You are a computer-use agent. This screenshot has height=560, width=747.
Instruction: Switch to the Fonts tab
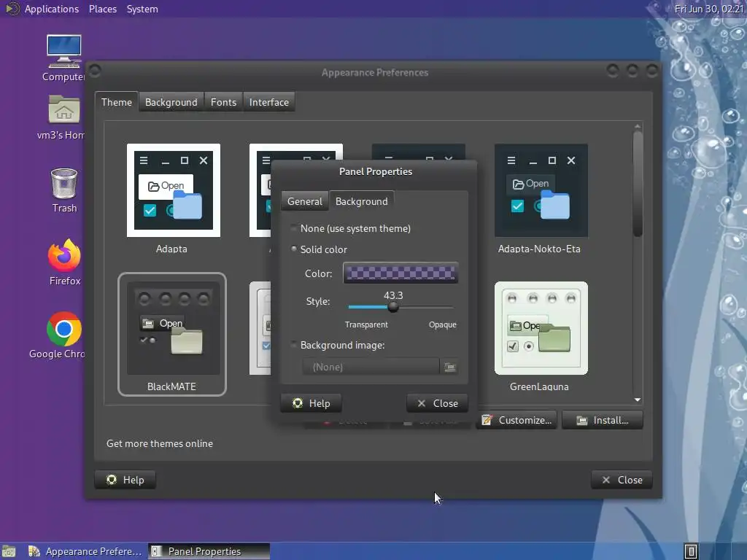(x=223, y=102)
